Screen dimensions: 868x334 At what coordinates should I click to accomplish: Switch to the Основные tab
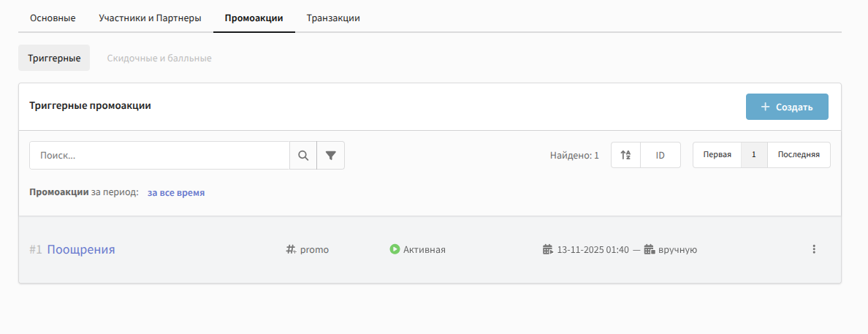(53, 18)
